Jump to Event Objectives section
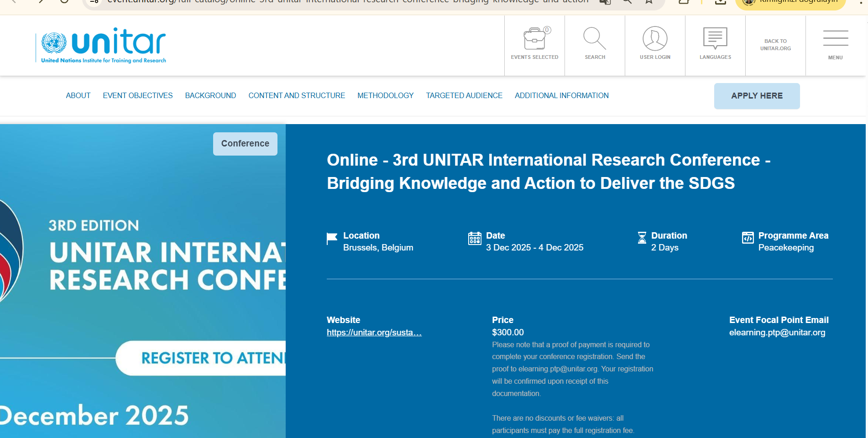This screenshot has height=438, width=868. [138, 95]
